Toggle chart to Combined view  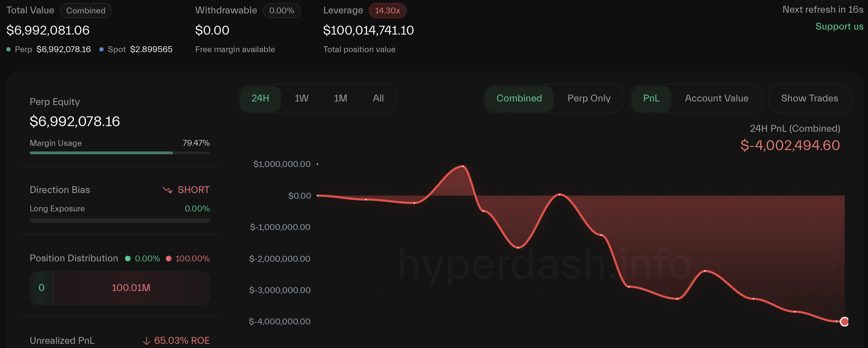pos(519,98)
